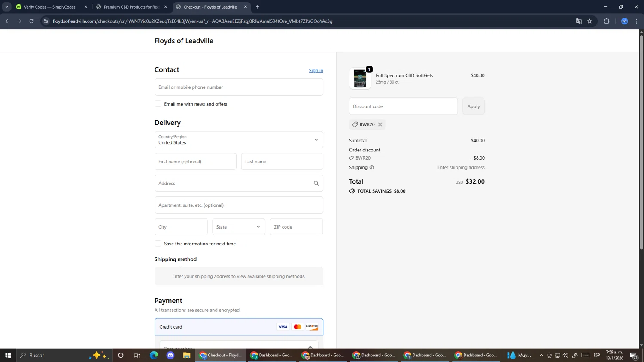Toggle Email me with news and offers
This screenshot has height=362, width=644.
[158, 104]
